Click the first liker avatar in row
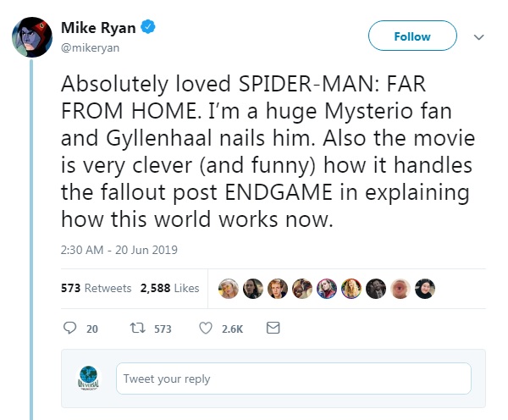Image resolution: width=508 pixels, height=420 pixels. tap(228, 288)
